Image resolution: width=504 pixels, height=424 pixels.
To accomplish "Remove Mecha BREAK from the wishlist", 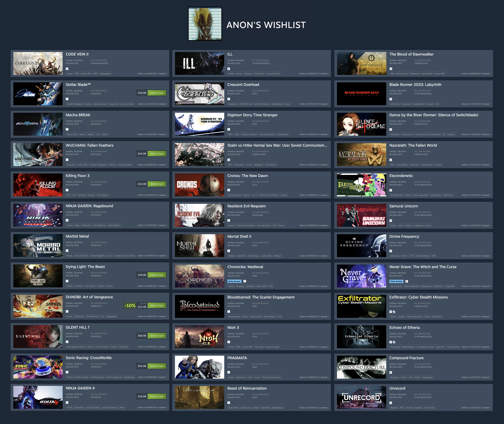I will tap(162, 134).
